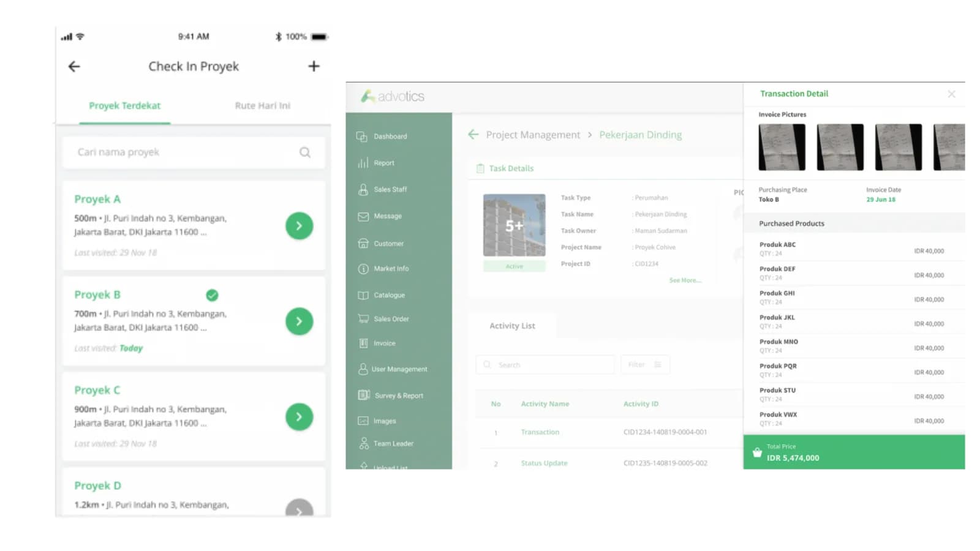Click See More in Task Details
This screenshot has height=551, width=980.
685,280
